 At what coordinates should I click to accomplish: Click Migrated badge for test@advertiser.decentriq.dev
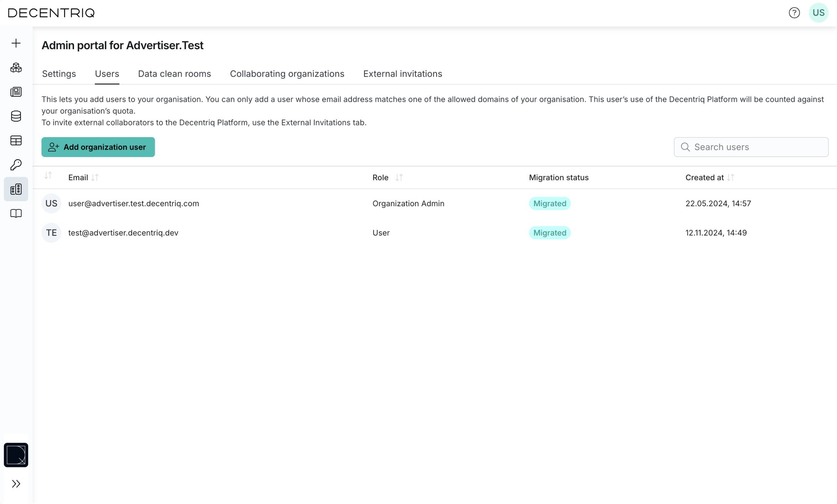click(550, 233)
